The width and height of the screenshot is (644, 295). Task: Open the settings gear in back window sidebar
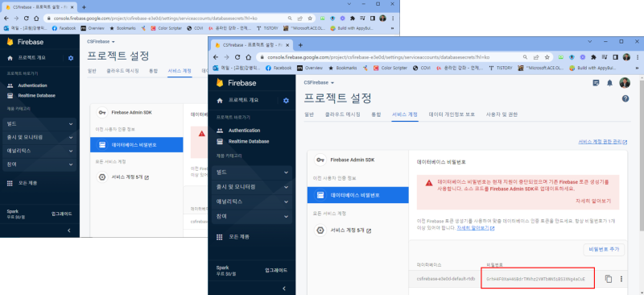pyautogui.click(x=71, y=58)
